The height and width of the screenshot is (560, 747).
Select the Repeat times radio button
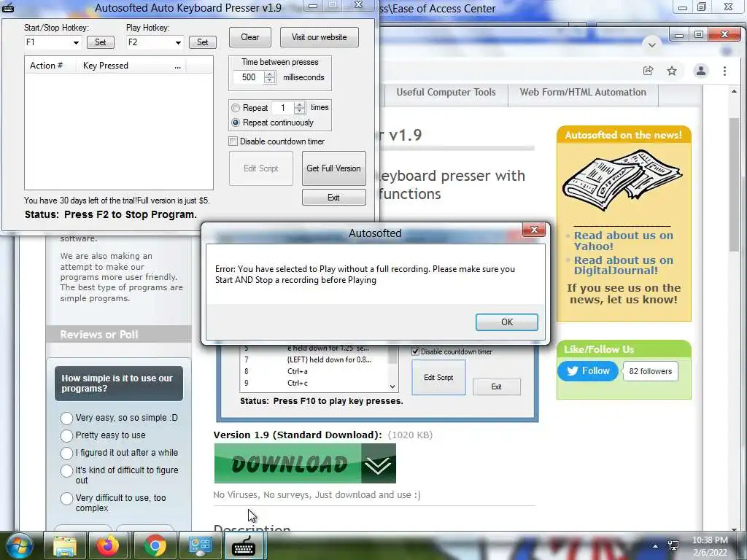pos(236,108)
